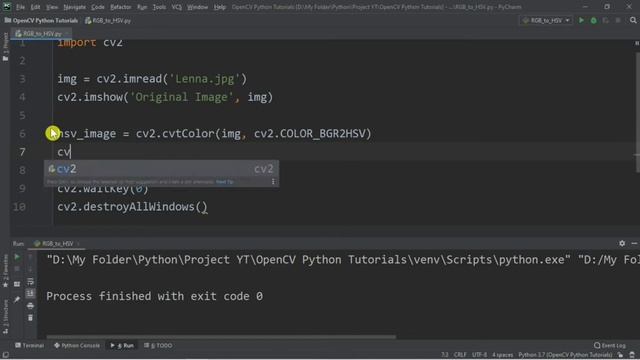Open the Python 3.7 interpreter selector
This screenshot has width=640, height=360.
pos(565,355)
